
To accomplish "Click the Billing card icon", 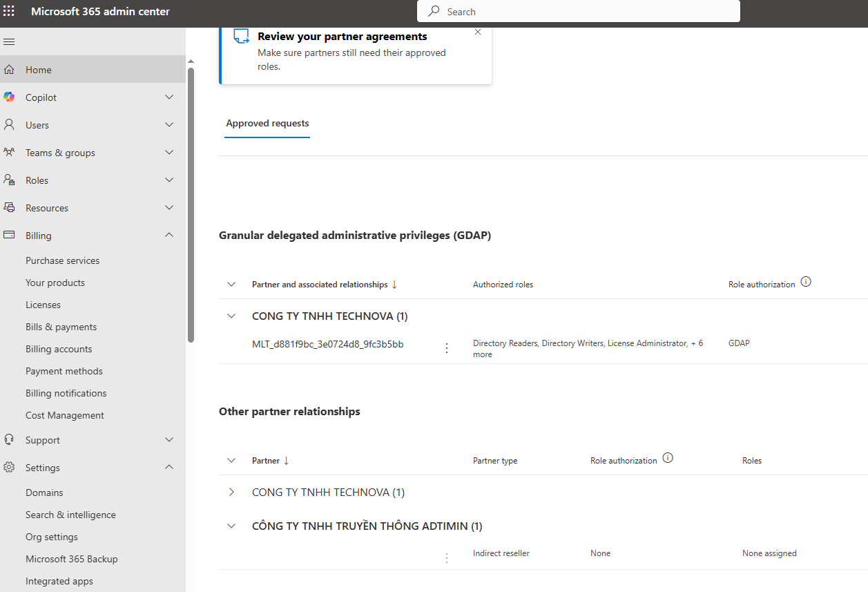I will 9,236.
